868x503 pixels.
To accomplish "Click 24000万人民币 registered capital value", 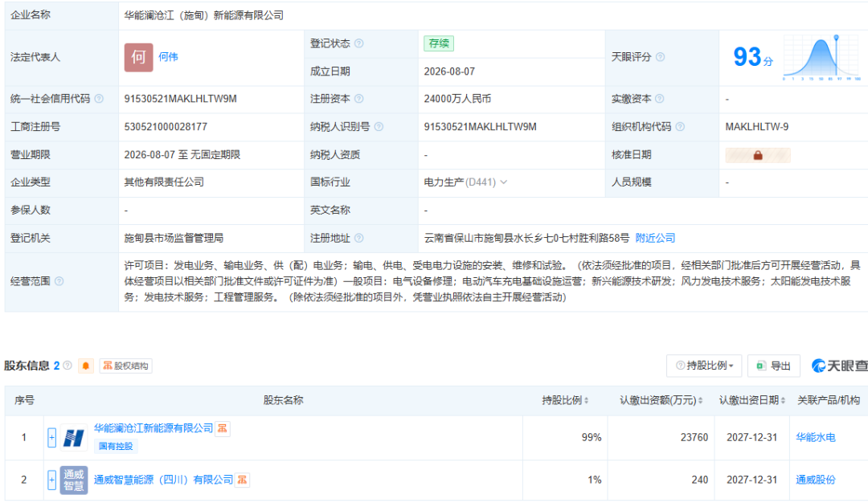I will (x=457, y=99).
